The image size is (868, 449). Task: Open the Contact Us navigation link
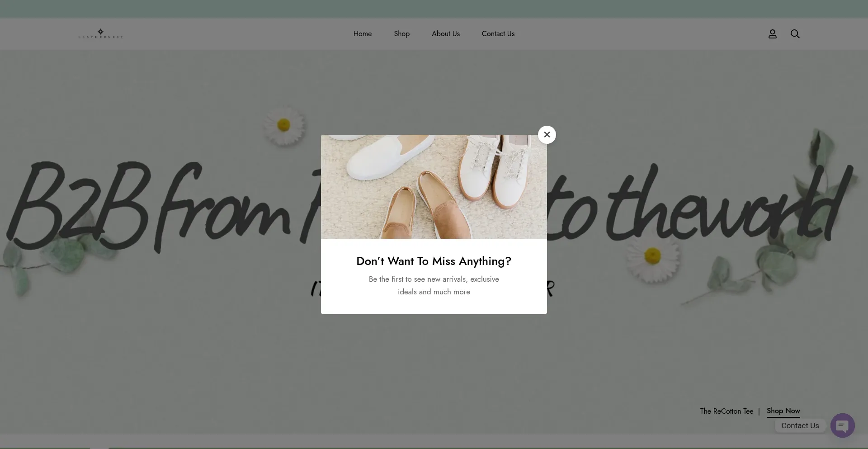point(498,33)
